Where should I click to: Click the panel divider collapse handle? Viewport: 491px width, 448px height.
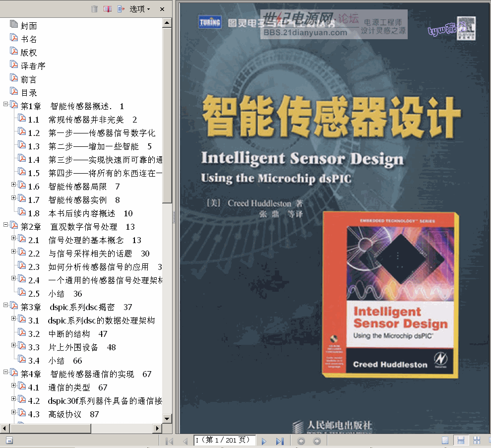point(174,217)
